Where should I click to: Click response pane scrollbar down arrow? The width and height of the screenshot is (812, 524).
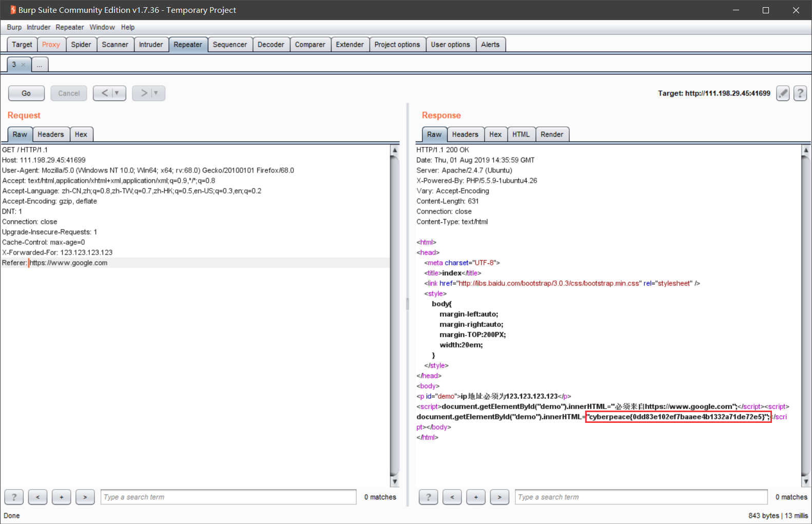pyautogui.click(x=806, y=481)
